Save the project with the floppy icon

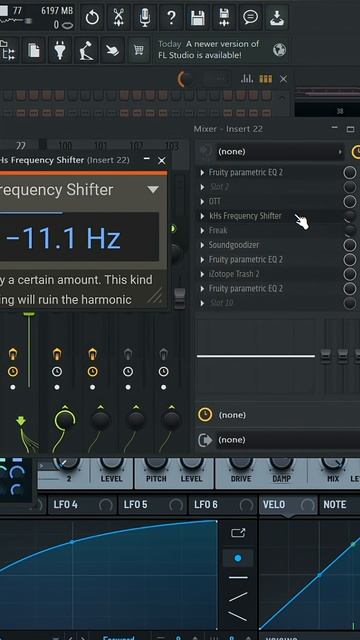click(198, 18)
